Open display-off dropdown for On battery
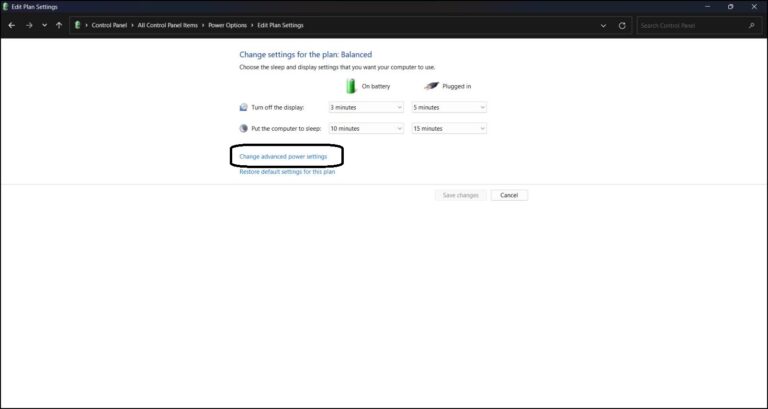The image size is (768, 409). 366,107
